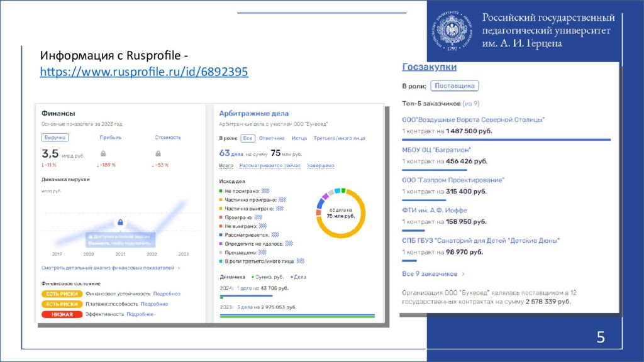Image resolution: width=644 pixels, height=362 pixels.
Task: Click the −189 % profit change
Action: pos(106,165)
